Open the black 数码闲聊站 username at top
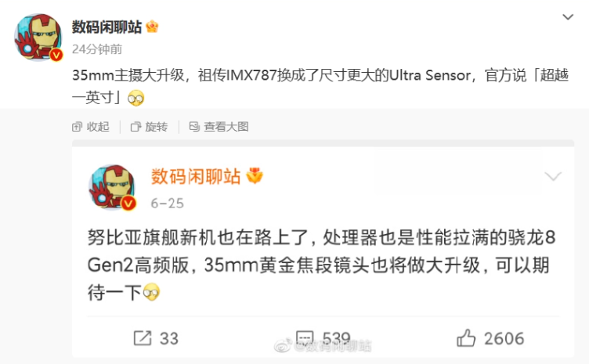This screenshot has height=364, width=589. (107, 27)
